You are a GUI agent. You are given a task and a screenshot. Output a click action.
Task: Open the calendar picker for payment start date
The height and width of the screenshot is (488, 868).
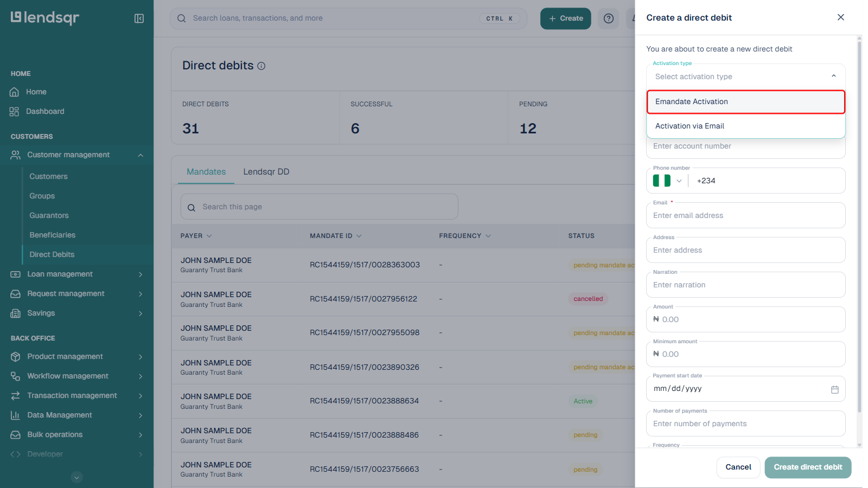[835, 389]
